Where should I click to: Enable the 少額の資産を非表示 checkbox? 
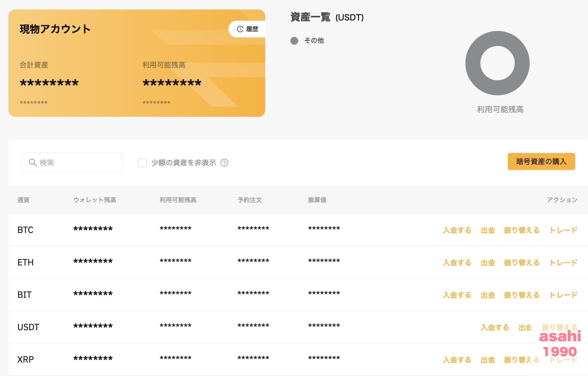click(x=142, y=163)
